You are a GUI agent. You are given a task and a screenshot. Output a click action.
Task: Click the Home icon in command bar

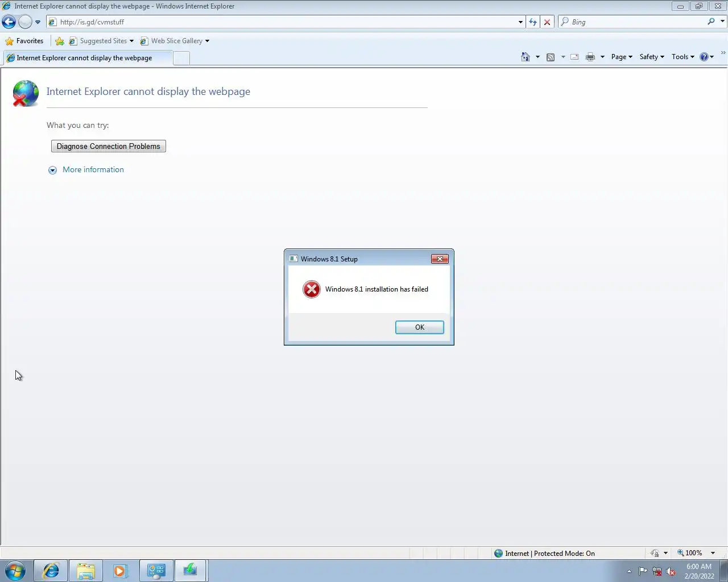tap(525, 57)
